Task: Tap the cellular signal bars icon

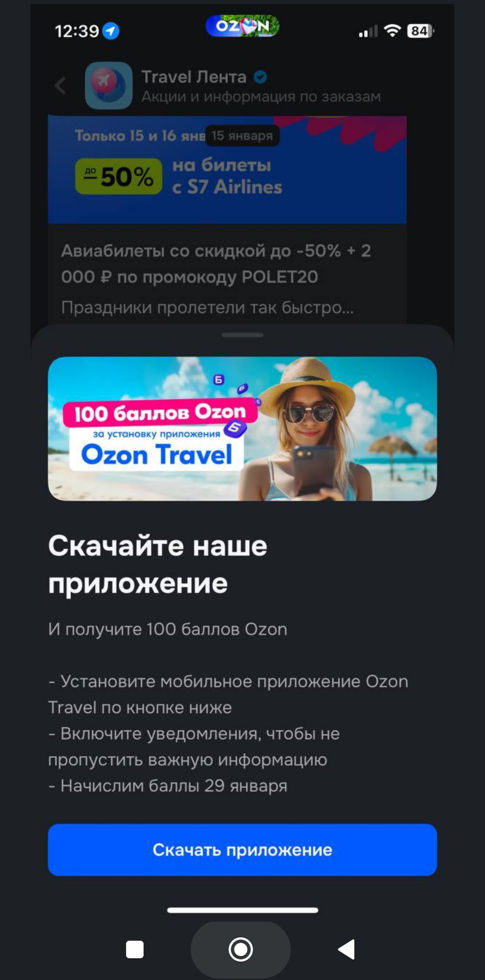Action: 368,31
